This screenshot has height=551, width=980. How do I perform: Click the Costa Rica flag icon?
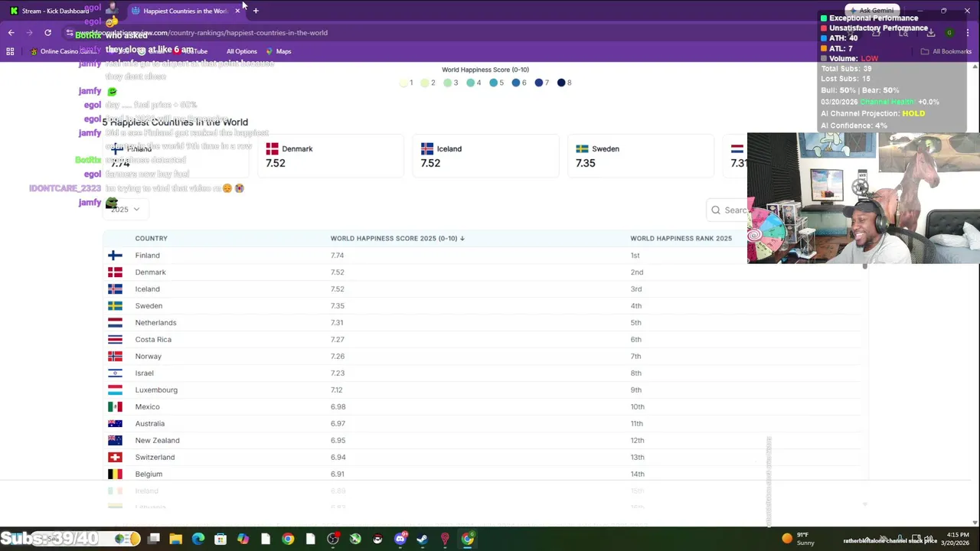(x=115, y=340)
